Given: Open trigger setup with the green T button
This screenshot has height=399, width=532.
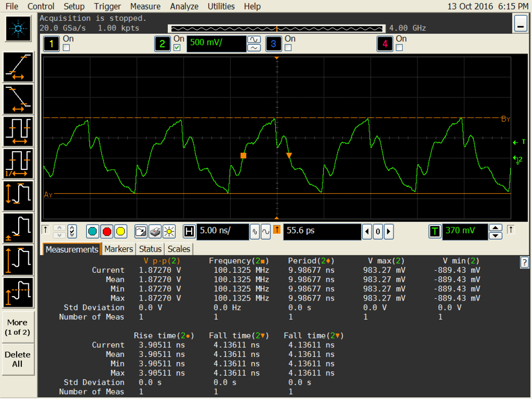Looking at the screenshot, I should coord(435,231).
